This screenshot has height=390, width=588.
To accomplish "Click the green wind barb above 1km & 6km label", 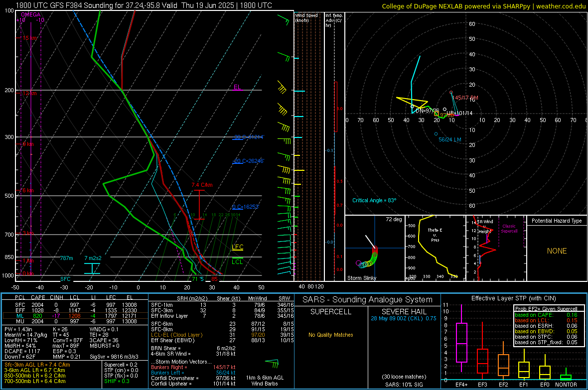I will 272,363.
